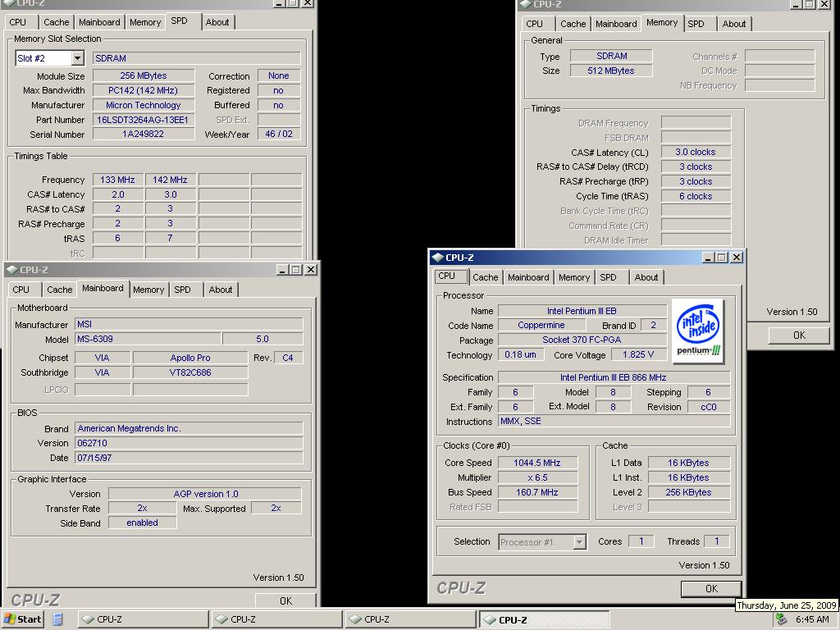Click the Code Name value Coppermine
This screenshot has height=630, width=840.
[x=541, y=325]
